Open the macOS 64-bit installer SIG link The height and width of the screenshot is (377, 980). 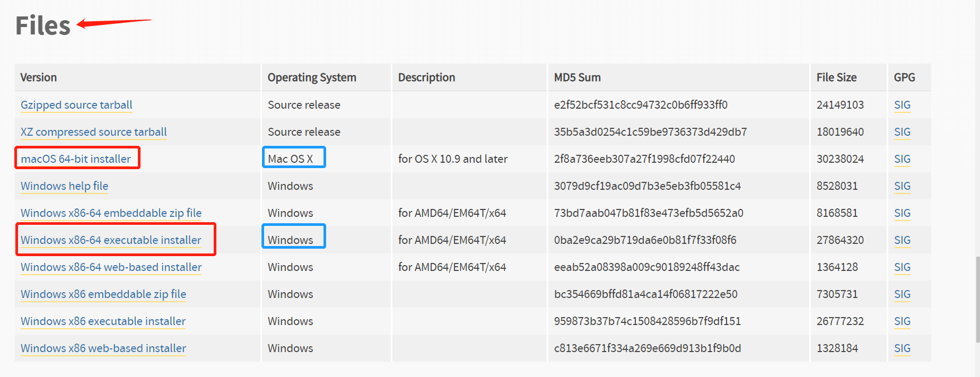click(x=902, y=159)
